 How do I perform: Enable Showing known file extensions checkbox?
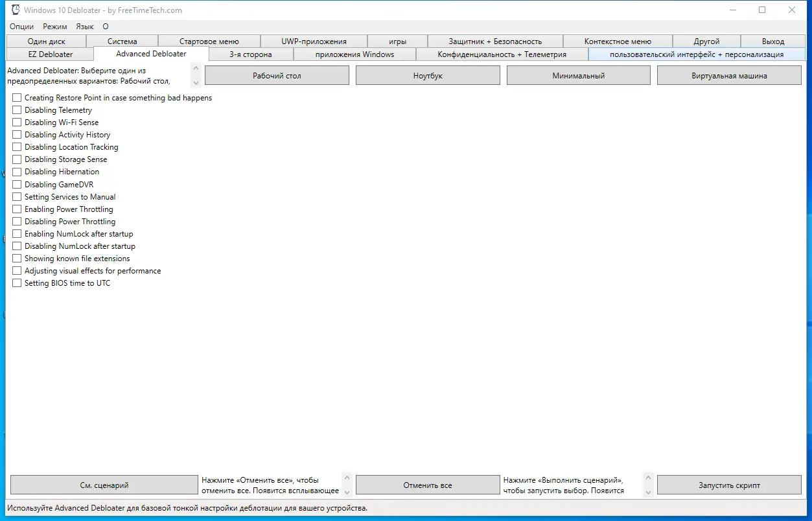point(17,259)
